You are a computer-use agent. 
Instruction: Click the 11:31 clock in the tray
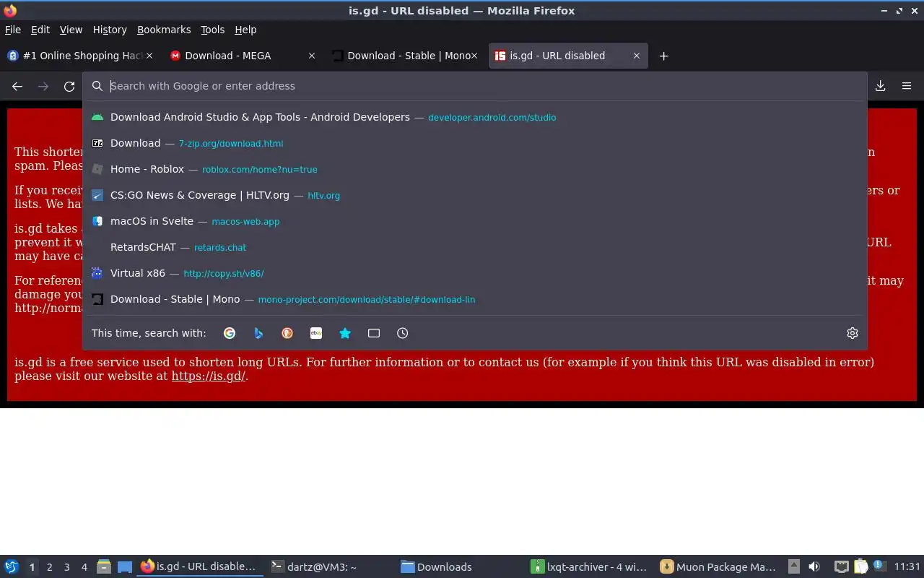click(x=907, y=567)
